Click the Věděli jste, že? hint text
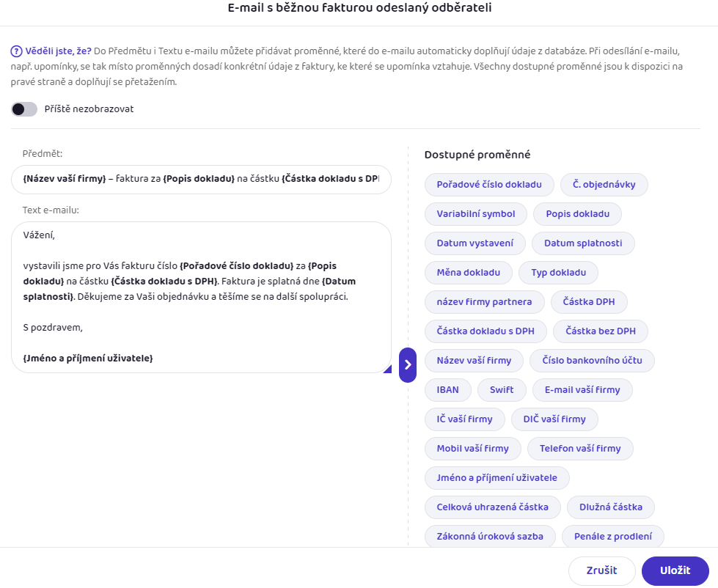 58,51
